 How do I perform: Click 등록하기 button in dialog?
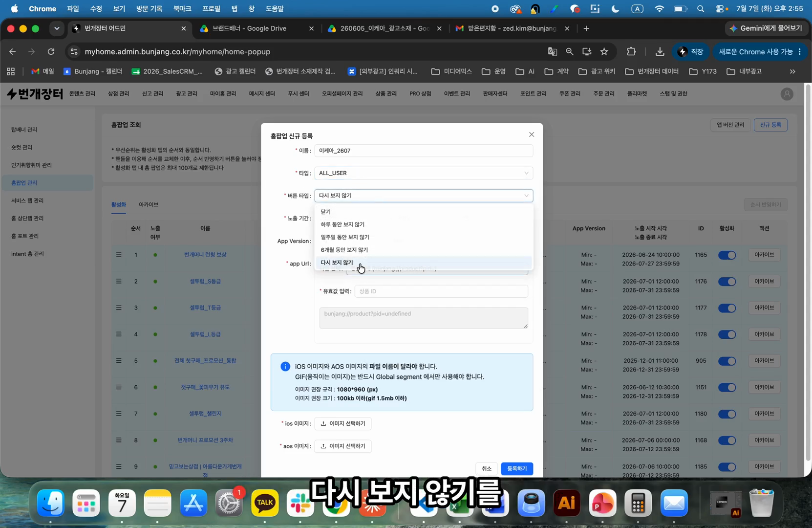[517, 469]
